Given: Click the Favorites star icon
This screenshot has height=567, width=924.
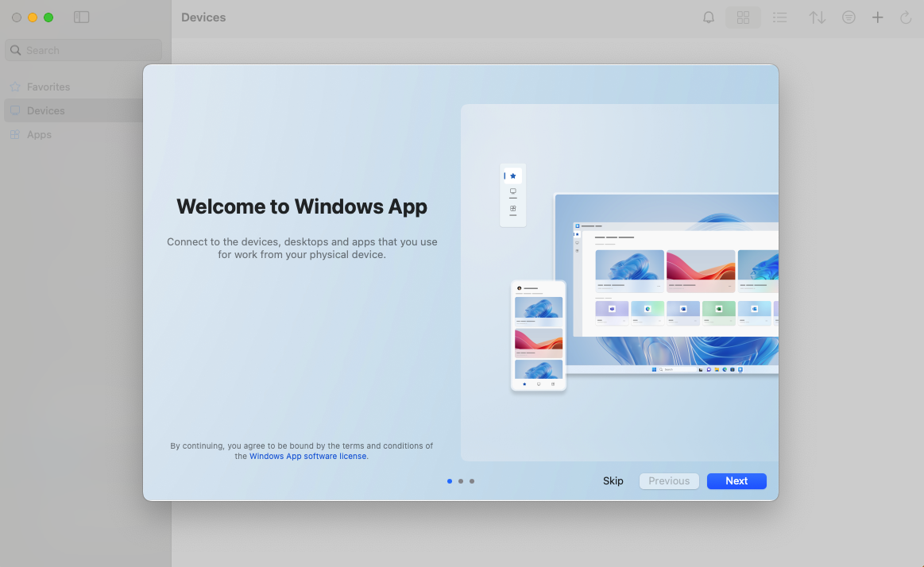Looking at the screenshot, I should coord(15,87).
